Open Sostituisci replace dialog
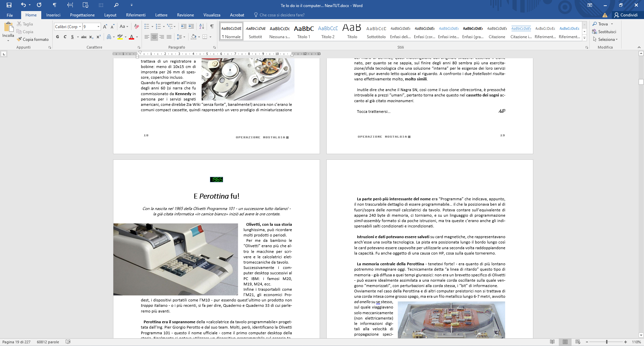 pyautogui.click(x=604, y=32)
